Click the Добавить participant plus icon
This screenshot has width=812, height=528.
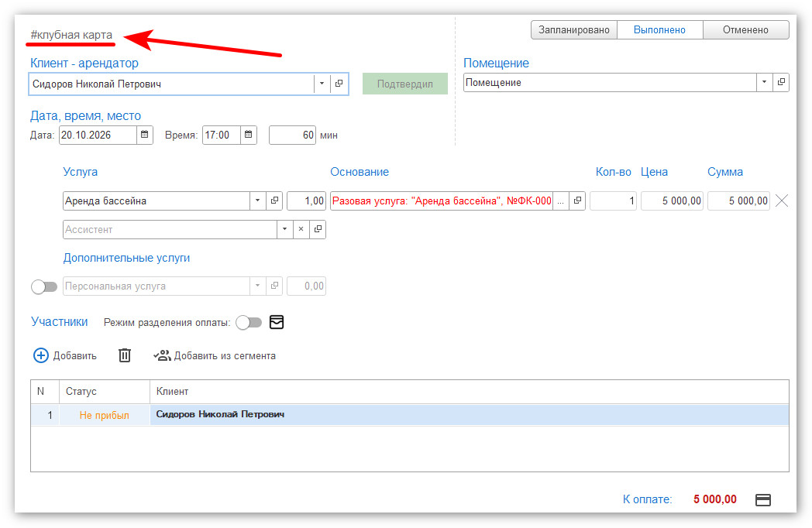41,355
